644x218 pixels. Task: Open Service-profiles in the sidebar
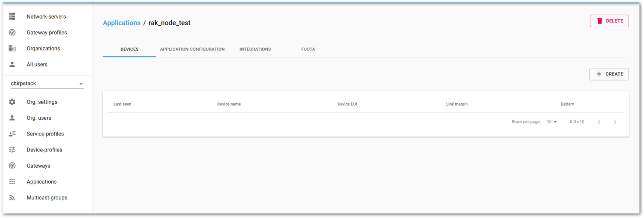[47, 134]
